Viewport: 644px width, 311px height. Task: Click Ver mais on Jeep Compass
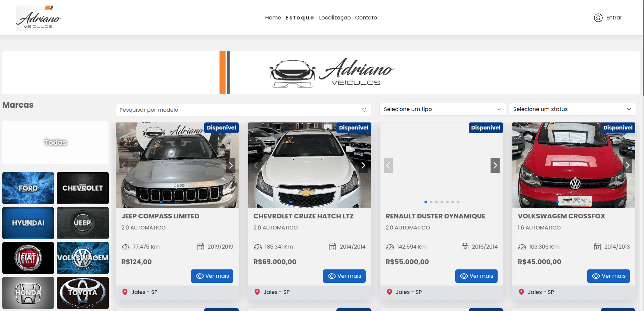[x=212, y=276]
